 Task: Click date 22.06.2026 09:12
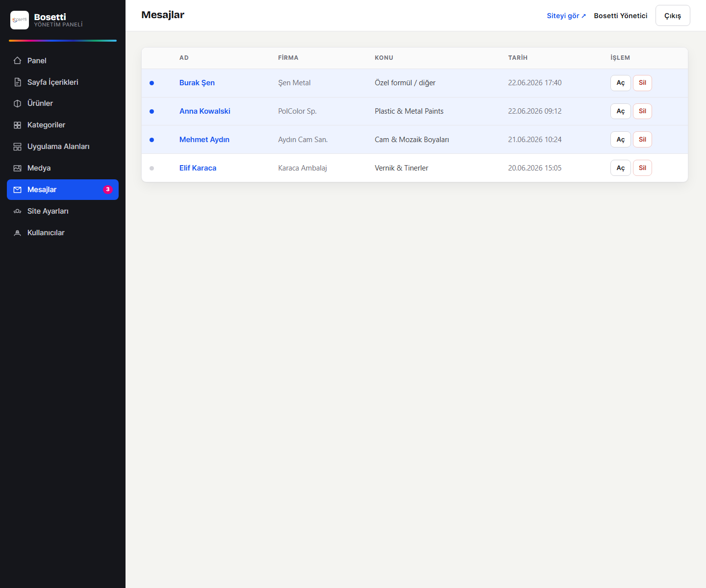pyautogui.click(x=535, y=111)
